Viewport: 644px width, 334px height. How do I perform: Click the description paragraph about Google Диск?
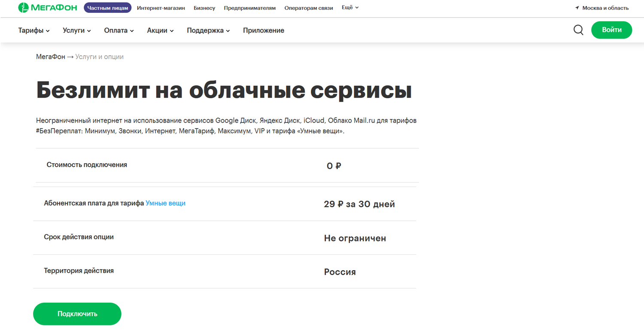pos(226,126)
